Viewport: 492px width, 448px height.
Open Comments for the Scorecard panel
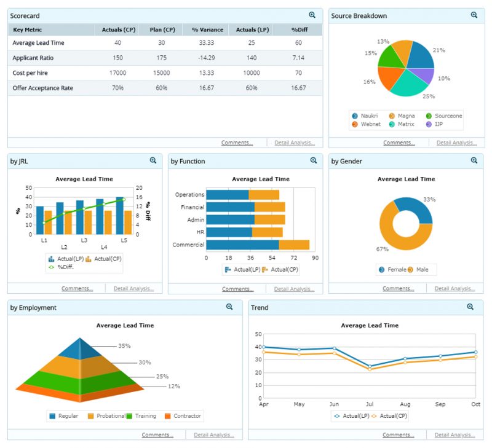[x=237, y=142]
